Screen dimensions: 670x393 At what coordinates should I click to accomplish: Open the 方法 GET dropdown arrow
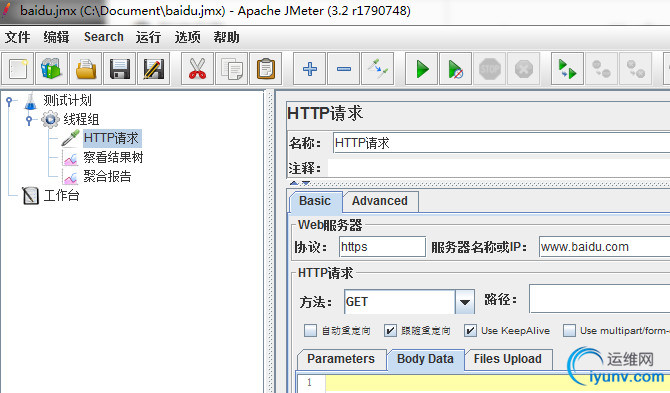(465, 302)
